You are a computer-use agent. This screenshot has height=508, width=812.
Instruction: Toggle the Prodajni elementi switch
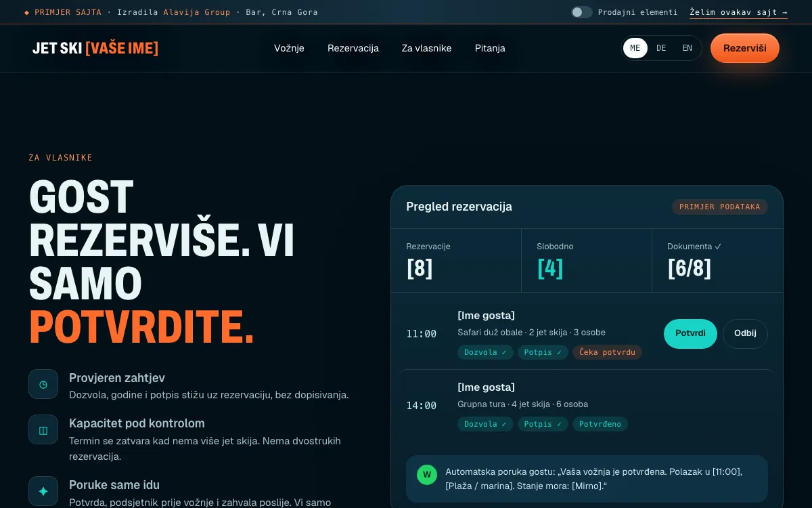pyautogui.click(x=581, y=12)
